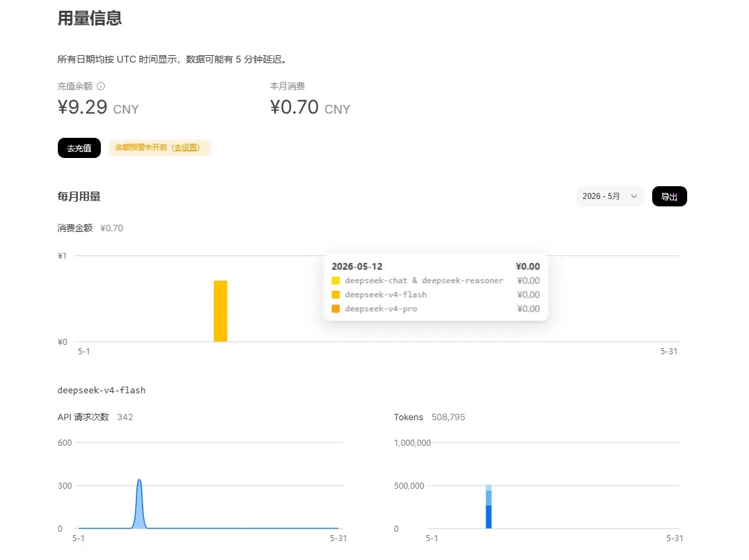Click the 导出 export button
The height and width of the screenshot is (560, 749).
669,196
